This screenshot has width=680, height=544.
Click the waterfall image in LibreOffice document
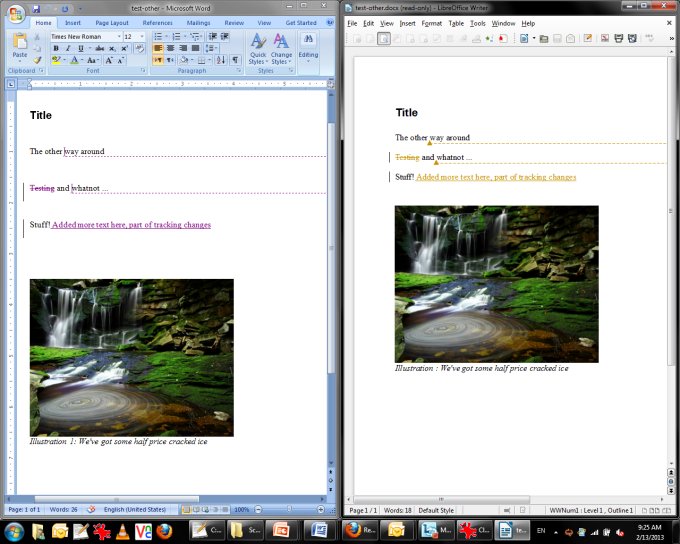coord(496,284)
